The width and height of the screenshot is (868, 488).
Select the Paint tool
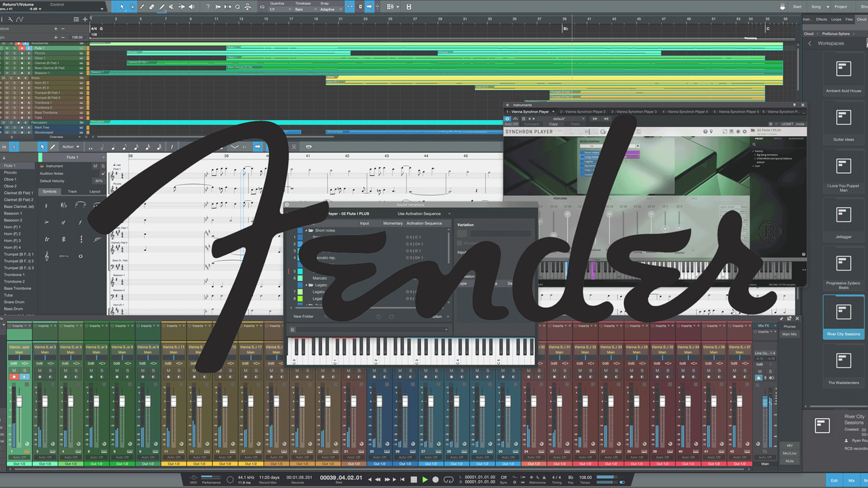point(161,6)
